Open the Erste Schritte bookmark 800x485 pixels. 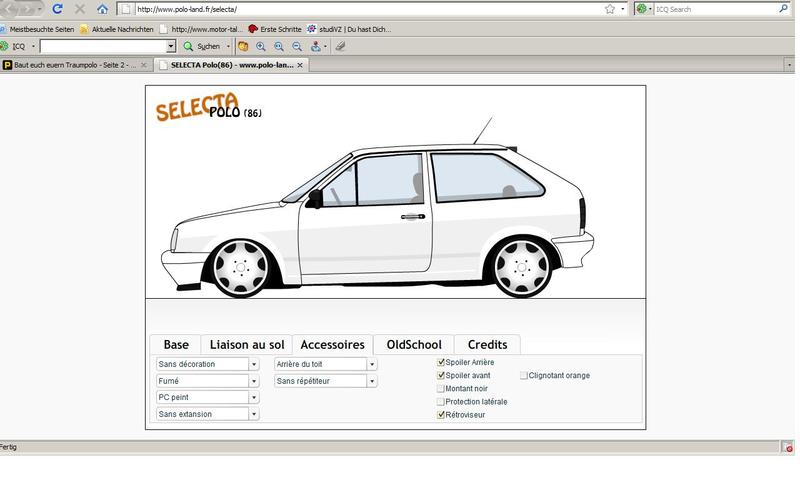pyautogui.click(x=275, y=30)
